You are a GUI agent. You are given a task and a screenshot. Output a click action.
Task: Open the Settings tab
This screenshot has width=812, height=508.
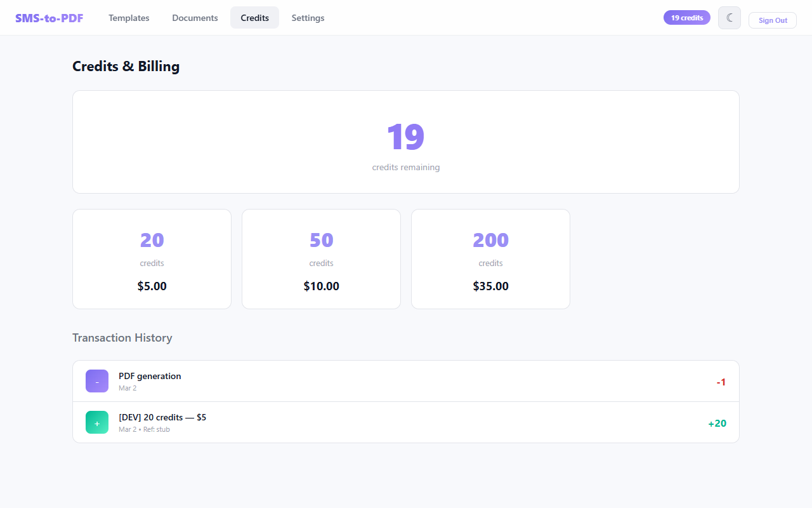pos(308,18)
